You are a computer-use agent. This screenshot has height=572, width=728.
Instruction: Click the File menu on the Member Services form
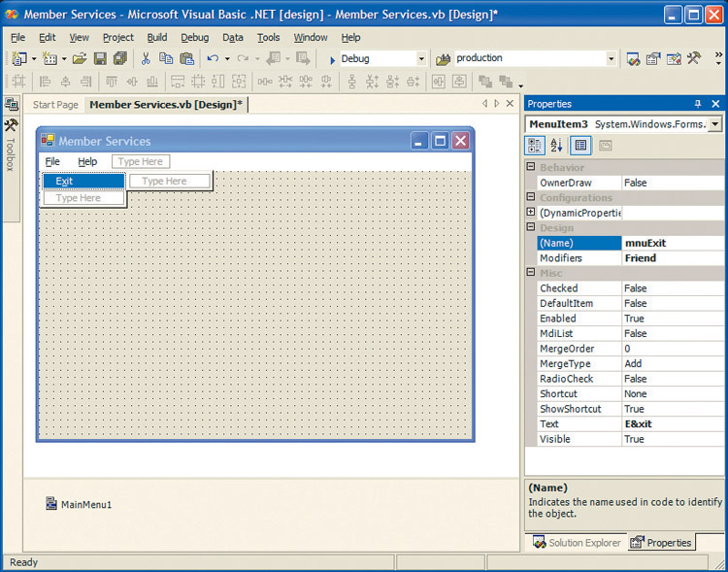point(52,161)
